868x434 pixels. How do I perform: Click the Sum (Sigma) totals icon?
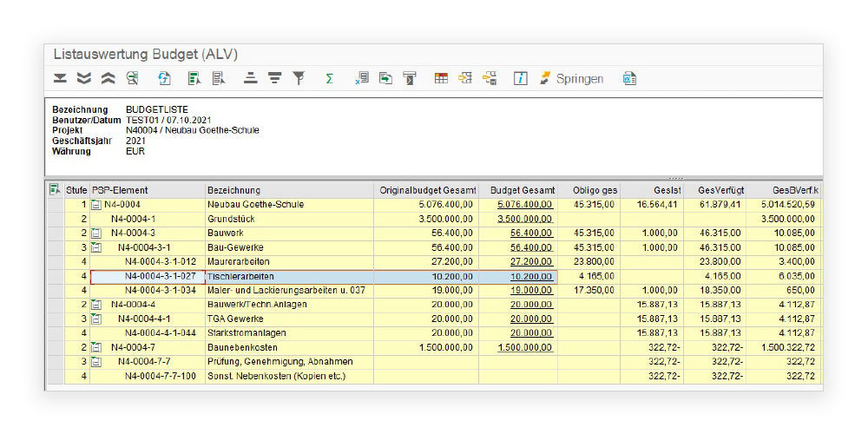[x=329, y=78]
